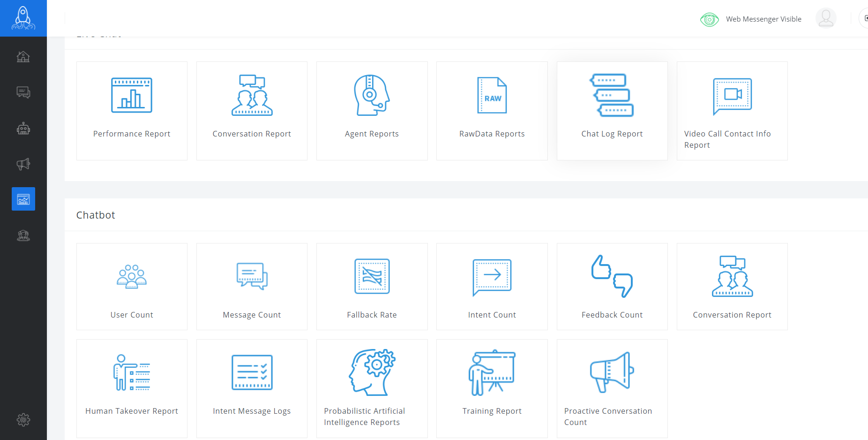Viewport: 868px width, 440px height.
Task: Select the 'User Count' label
Action: (132, 315)
